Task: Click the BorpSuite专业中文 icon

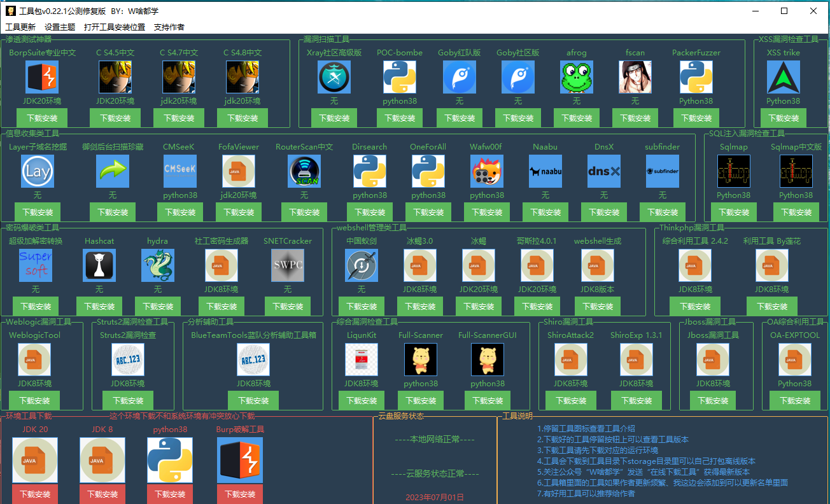Action: coord(42,77)
